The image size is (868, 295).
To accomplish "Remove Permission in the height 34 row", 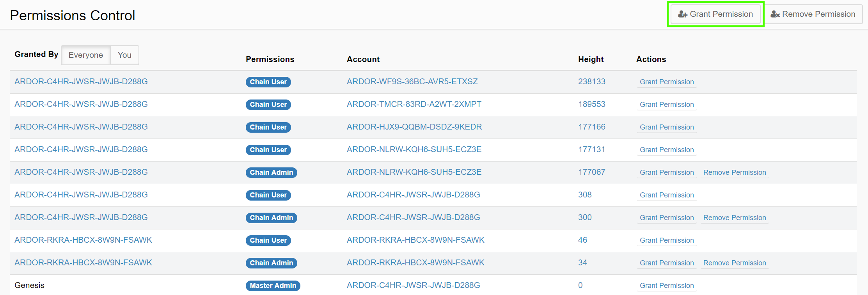I will 734,263.
